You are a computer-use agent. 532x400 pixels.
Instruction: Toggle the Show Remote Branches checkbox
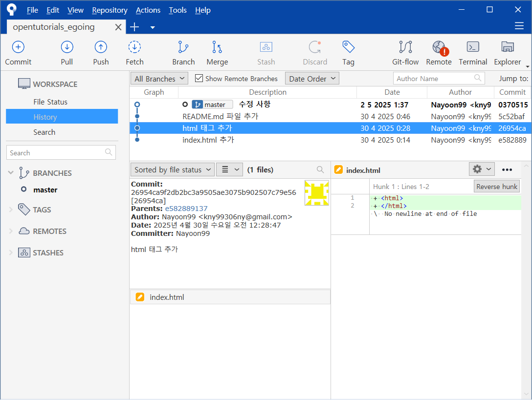(x=199, y=78)
